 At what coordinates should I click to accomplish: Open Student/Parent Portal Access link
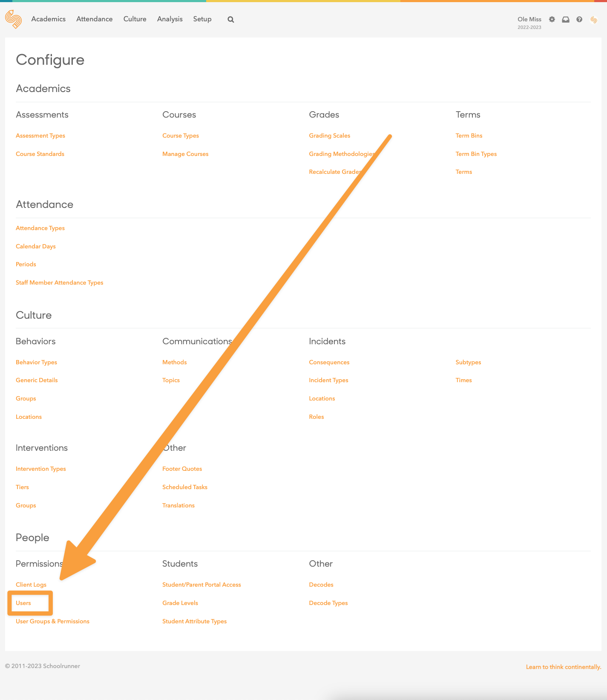(201, 585)
